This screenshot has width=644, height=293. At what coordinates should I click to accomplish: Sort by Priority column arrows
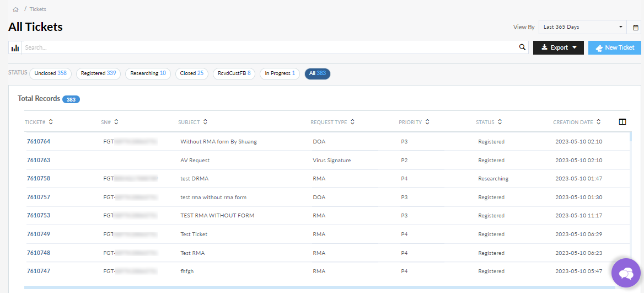[x=427, y=122]
